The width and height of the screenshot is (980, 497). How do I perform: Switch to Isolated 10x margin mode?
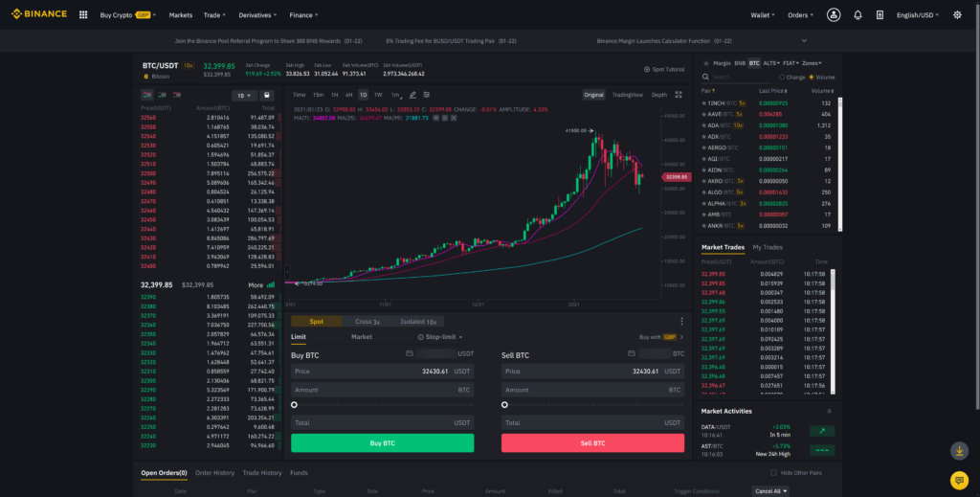click(x=418, y=322)
